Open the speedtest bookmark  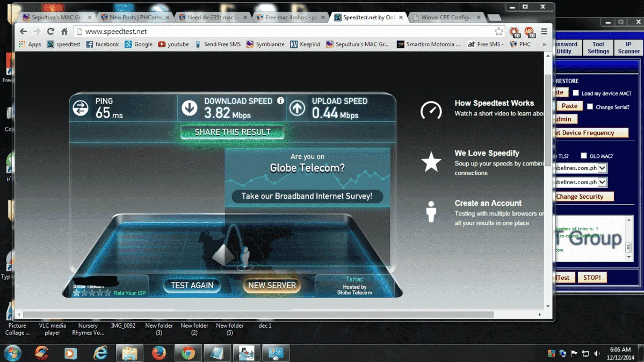(64, 45)
